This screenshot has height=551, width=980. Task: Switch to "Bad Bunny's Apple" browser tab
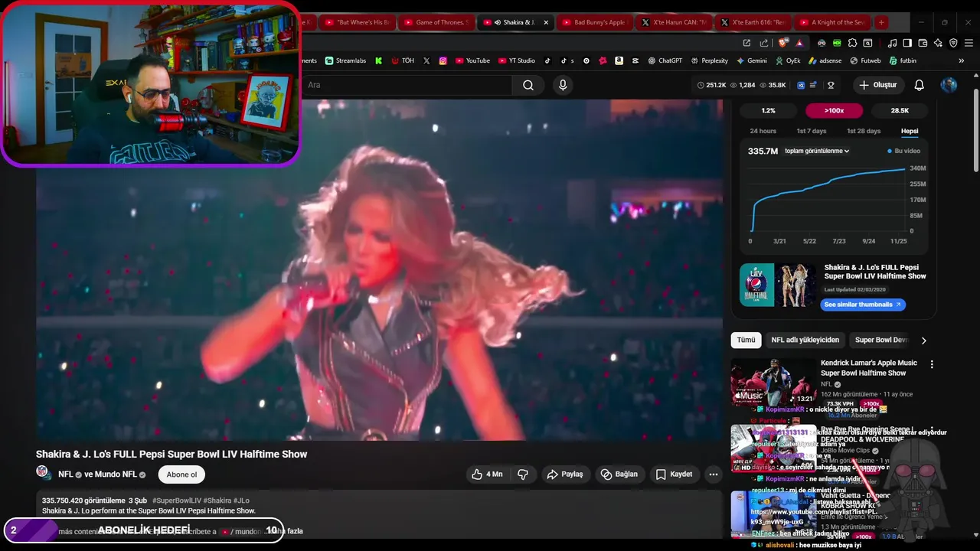point(593,22)
